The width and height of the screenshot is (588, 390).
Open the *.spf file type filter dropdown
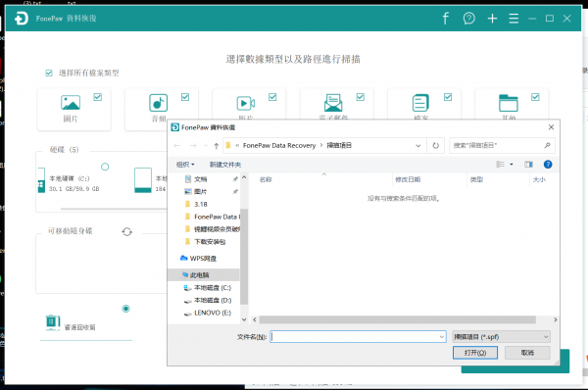pyautogui.click(x=501, y=337)
